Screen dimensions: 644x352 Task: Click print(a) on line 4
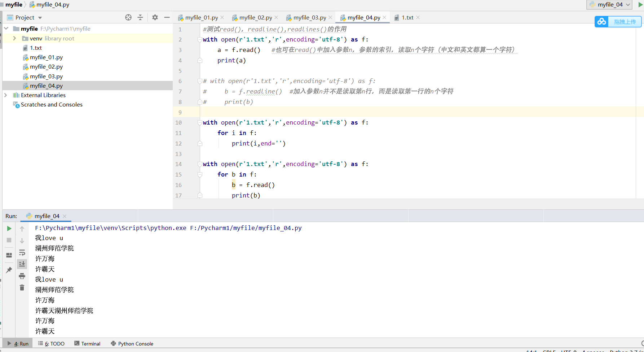click(x=231, y=60)
